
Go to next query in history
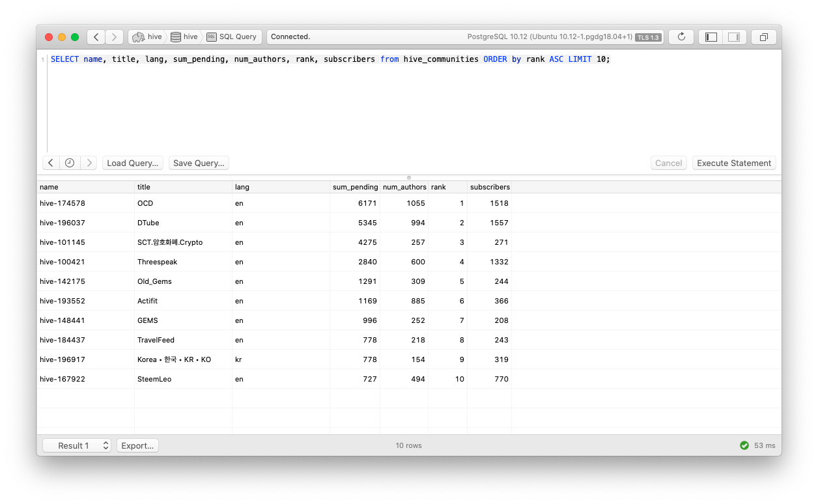click(x=89, y=163)
